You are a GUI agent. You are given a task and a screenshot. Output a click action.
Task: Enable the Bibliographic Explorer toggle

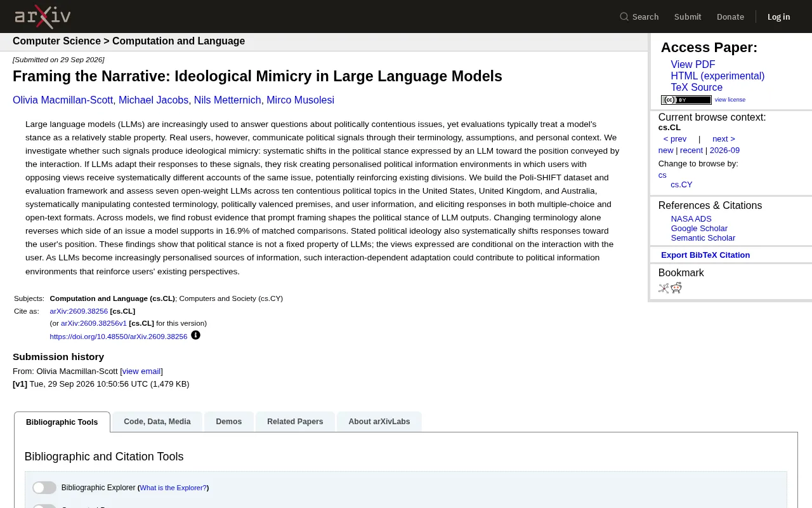44,488
